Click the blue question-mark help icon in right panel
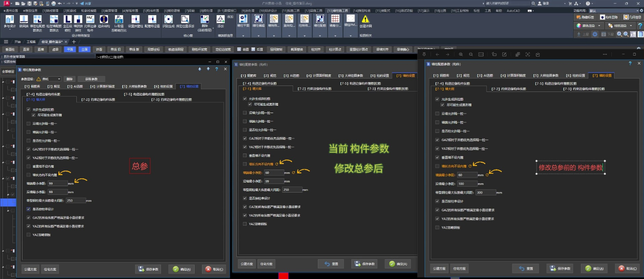 pyautogui.click(x=639, y=26)
